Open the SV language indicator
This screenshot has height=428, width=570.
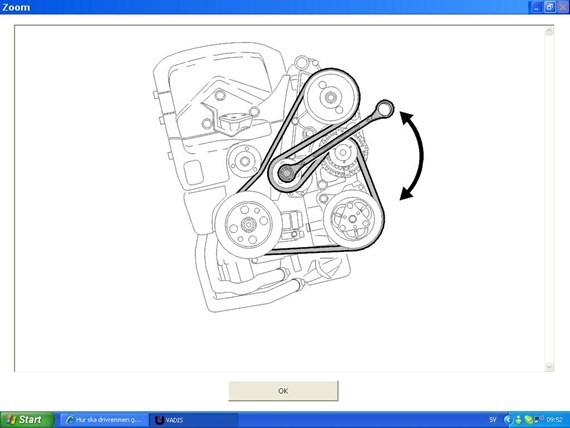[x=493, y=420]
